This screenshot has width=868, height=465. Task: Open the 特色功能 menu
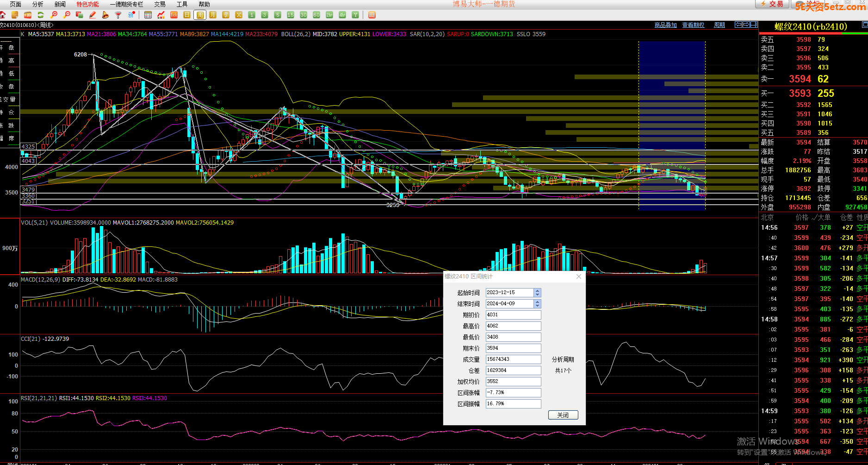[x=87, y=4]
